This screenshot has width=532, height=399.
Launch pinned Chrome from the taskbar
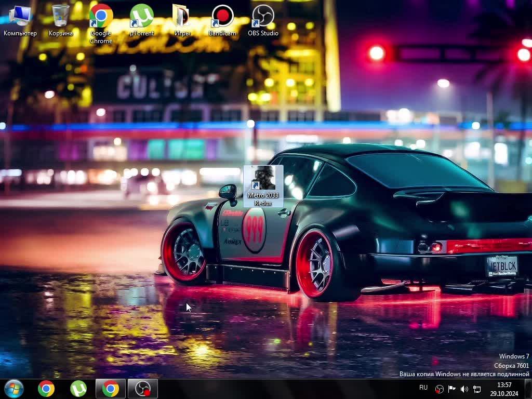pos(46,389)
